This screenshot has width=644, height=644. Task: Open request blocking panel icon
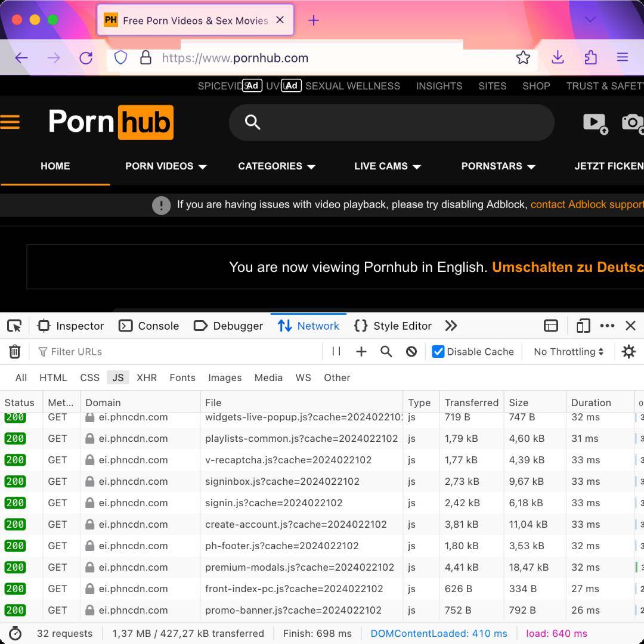click(x=411, y=352)
